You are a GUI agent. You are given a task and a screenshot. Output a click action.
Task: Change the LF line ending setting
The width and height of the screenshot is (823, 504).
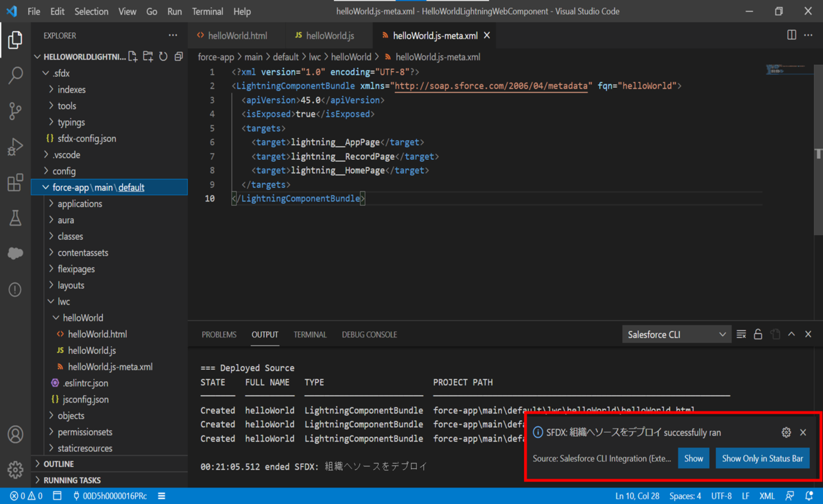746,496
